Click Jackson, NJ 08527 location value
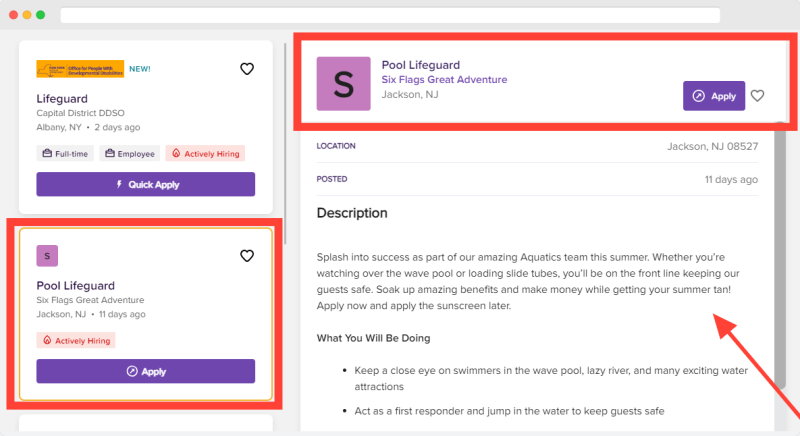 click(713, 146)
